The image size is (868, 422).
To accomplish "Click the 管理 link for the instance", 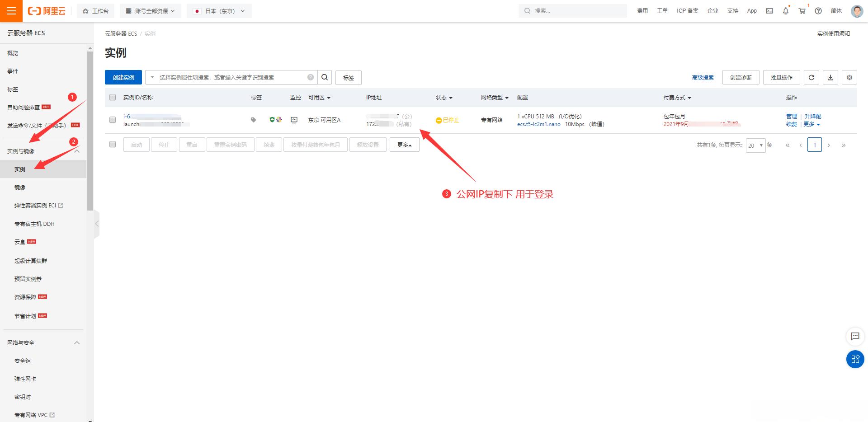I will pos(791,116).
